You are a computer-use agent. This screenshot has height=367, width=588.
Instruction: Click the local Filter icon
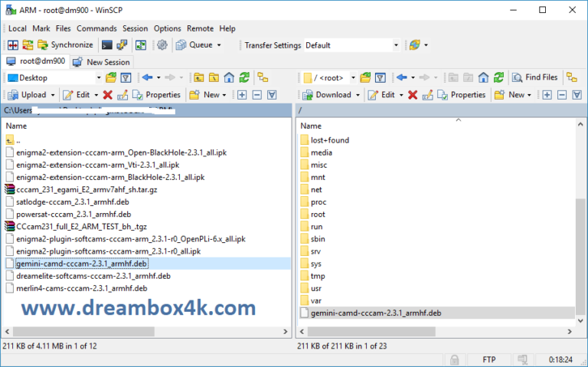(126, 77)
